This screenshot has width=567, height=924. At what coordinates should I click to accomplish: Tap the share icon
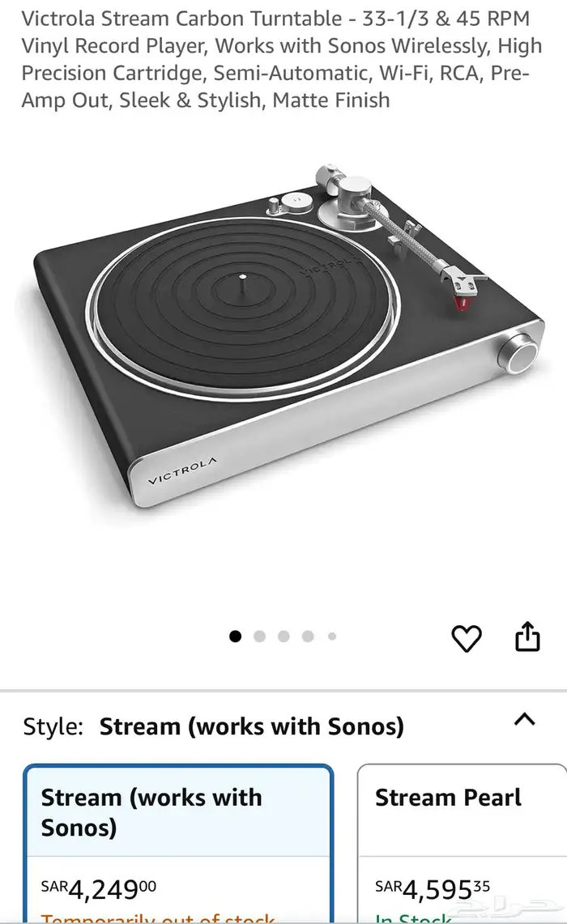(527, 637)
